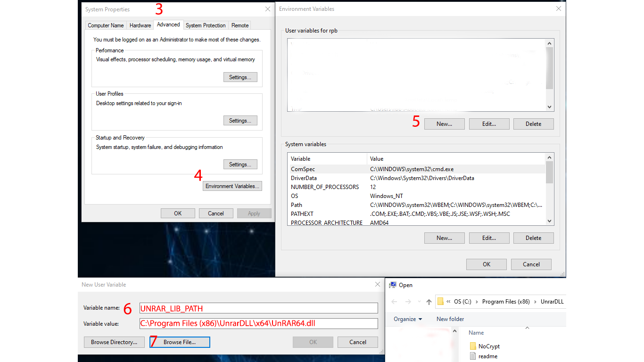Click New folder in Open dialog

tap(450, 319)
